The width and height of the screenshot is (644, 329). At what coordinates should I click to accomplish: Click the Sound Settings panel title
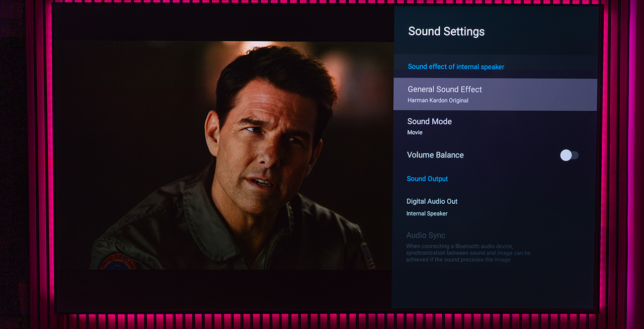pyautogui.click(x=446, y=32)
